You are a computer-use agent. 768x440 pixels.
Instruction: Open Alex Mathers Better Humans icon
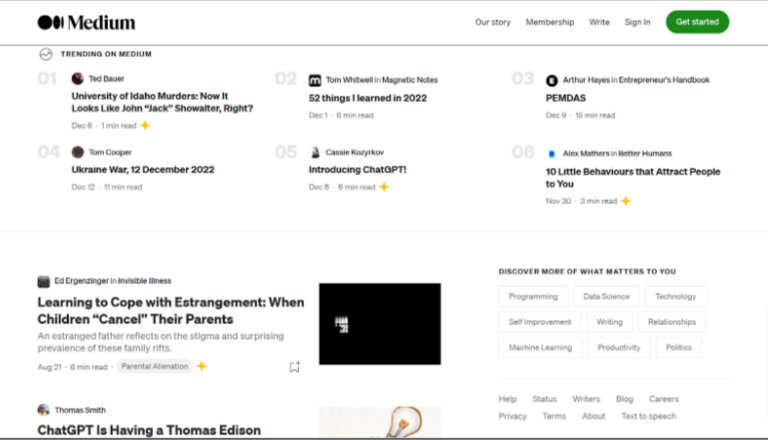[x=552, y=154]
